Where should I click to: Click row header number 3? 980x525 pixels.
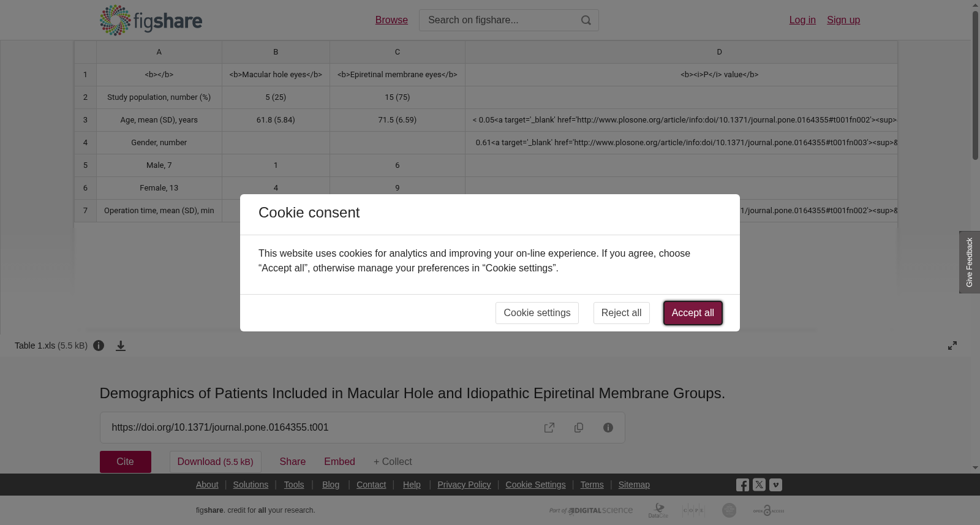85,120
